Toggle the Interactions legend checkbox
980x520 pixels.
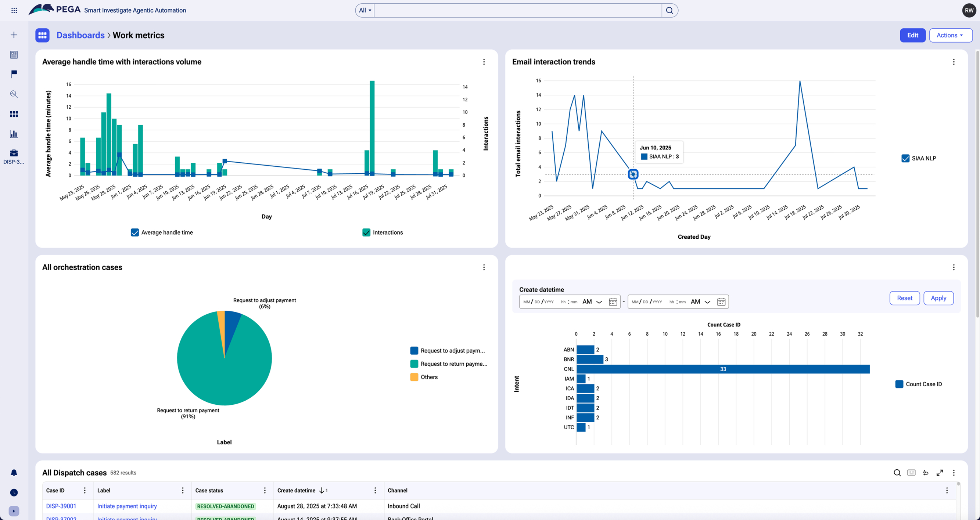(x=366, y=232)
